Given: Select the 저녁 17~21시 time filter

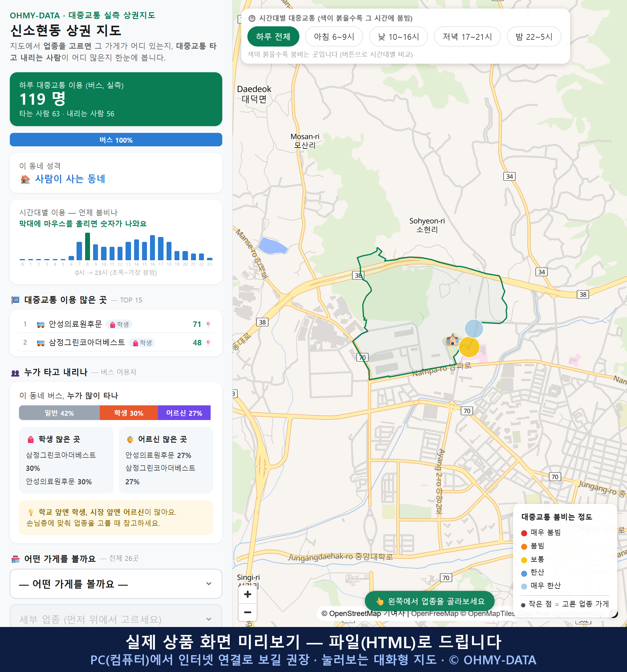Looking at the screenshot, I should [x=467, y=36].
